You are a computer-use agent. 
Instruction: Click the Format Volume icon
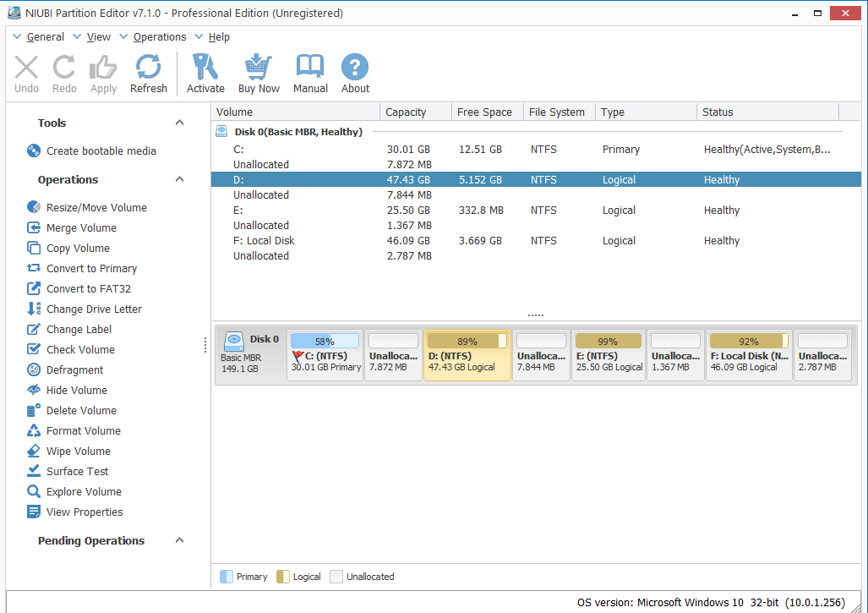click(34, 430)
